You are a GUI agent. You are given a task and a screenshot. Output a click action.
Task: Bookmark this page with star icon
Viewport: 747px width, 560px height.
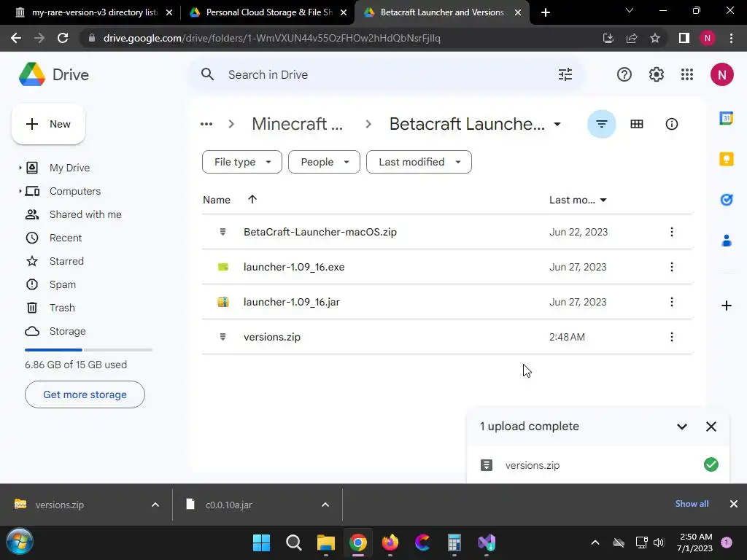[655, 38]
